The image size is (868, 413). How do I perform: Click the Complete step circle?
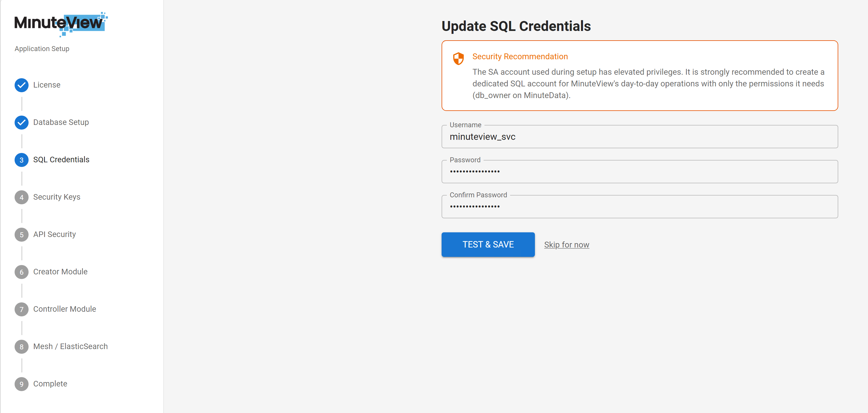(x=21, y=384)
